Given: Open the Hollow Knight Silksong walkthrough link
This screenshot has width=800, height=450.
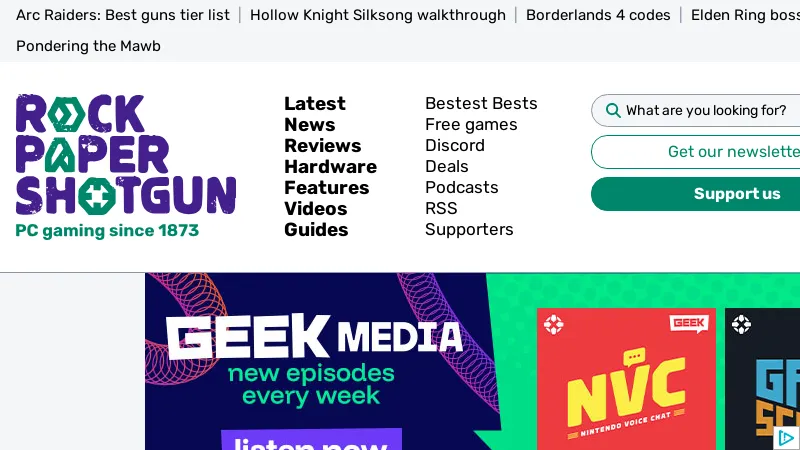Looking at the screenshot, I should coord(378,15).
